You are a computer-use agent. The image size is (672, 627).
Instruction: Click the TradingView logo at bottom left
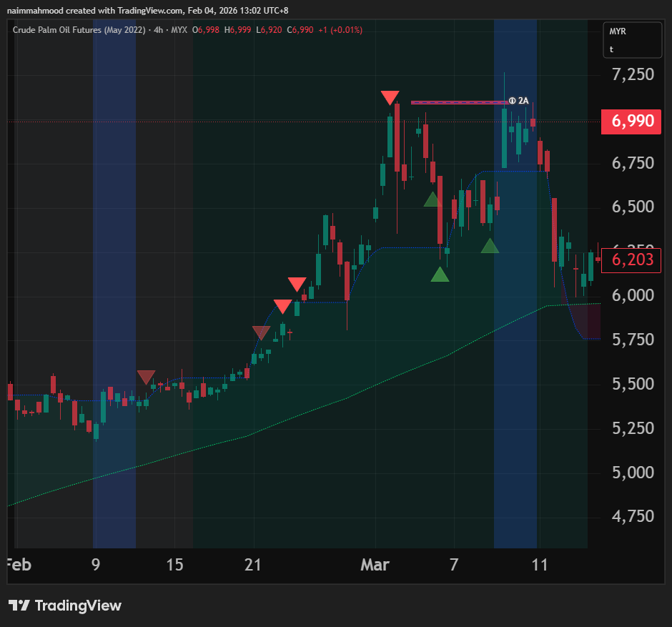click(65, 606)
